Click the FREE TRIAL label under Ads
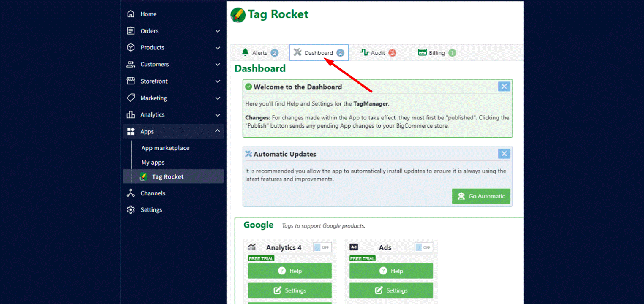Viewport: 644px width, 304px height. pos(363,258)
